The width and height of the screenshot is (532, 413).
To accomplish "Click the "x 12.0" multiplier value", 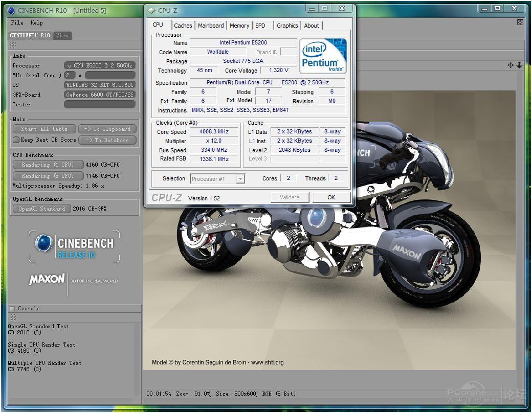I will point(214,141).
